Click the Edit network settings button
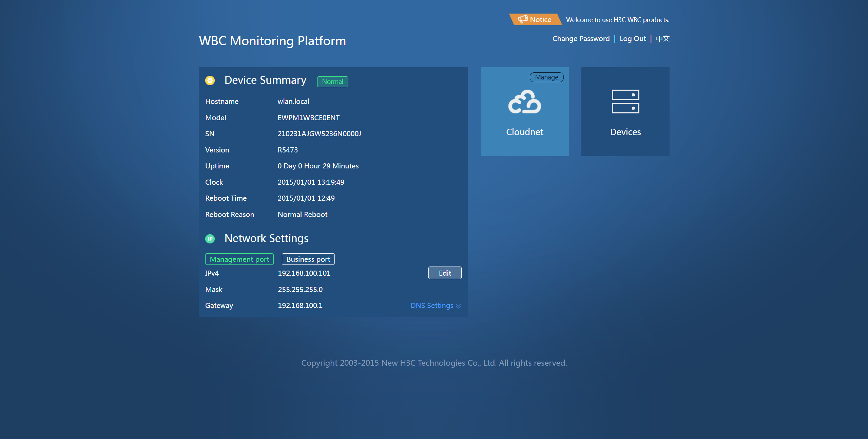The width and height of the screenshot is (868, 439). 445,273
